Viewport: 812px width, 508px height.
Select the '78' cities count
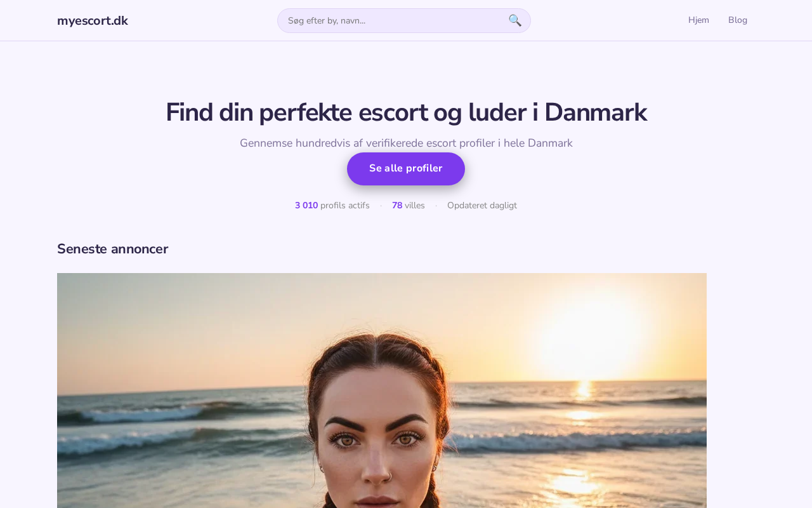pyautogui.click(x=397, y=205)
